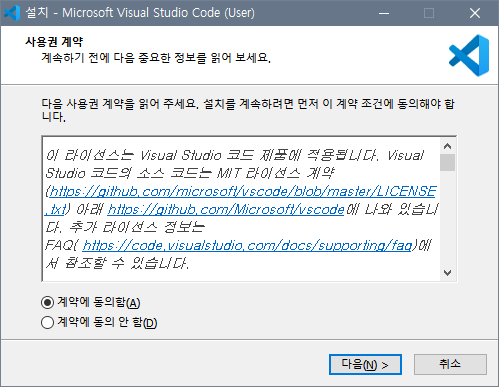The height and width of the screenshot is (387, 499).
Task: Click the '설치 - Microsoft Visual Studio Code (User)' title
Action: click(x=140, y=13)
